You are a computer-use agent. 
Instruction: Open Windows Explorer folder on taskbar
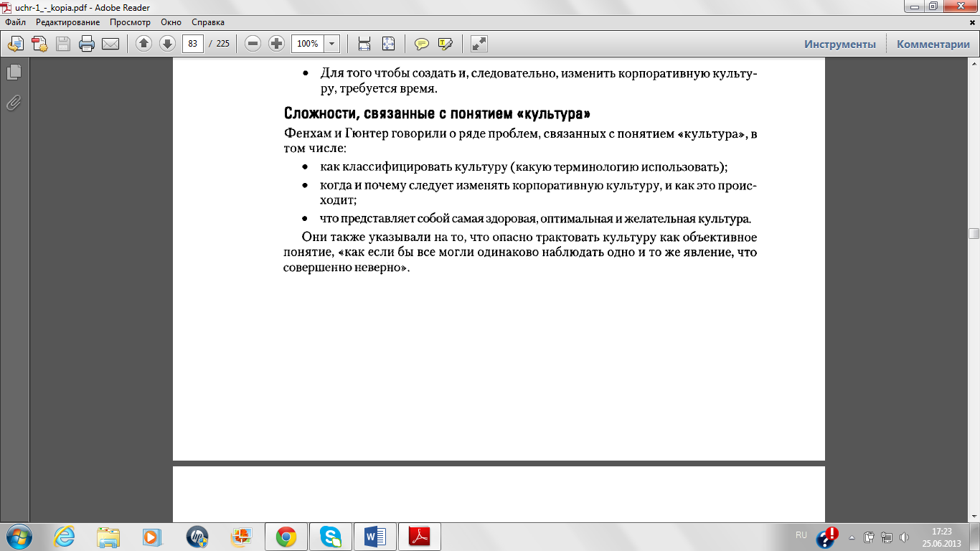(108, 536)
